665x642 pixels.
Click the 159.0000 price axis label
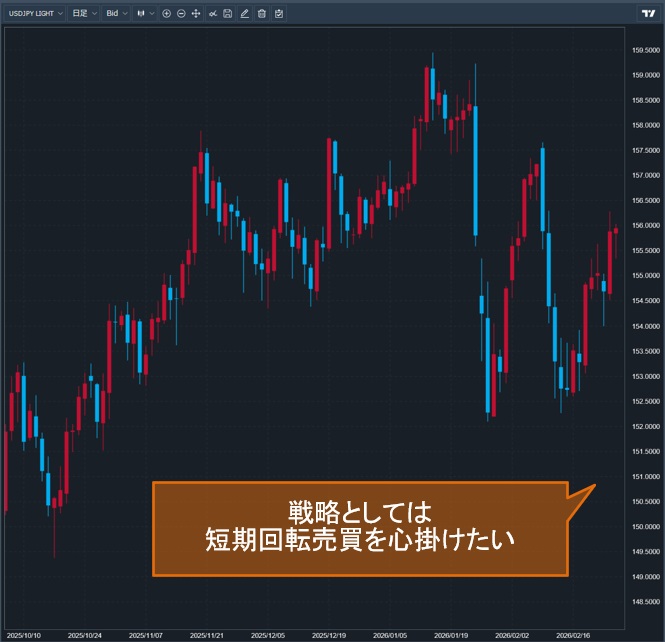645,75
